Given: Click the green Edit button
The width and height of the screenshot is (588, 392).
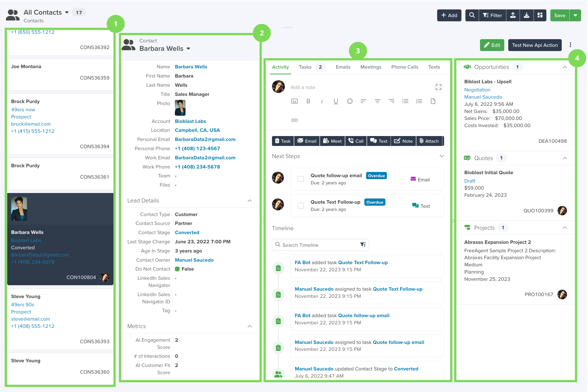Looking at the screenshot, I should [x=492, y=45].
